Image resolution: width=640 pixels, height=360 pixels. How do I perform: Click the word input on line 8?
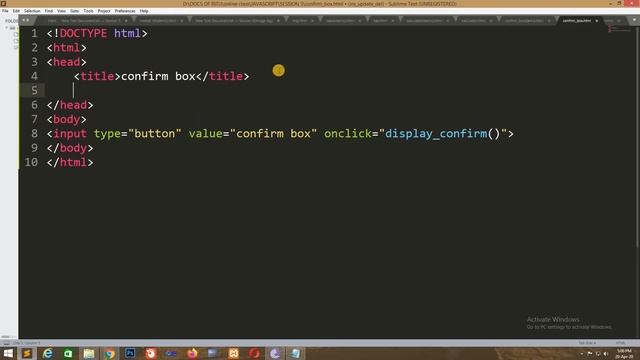coord(70,133)
